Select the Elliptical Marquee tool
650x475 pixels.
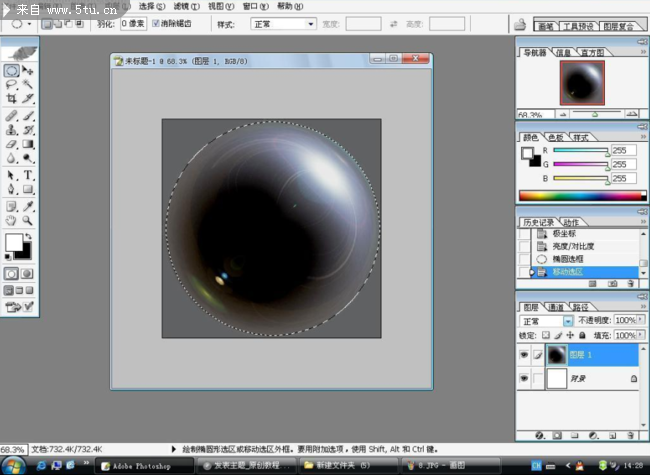(x=11, y=71)
